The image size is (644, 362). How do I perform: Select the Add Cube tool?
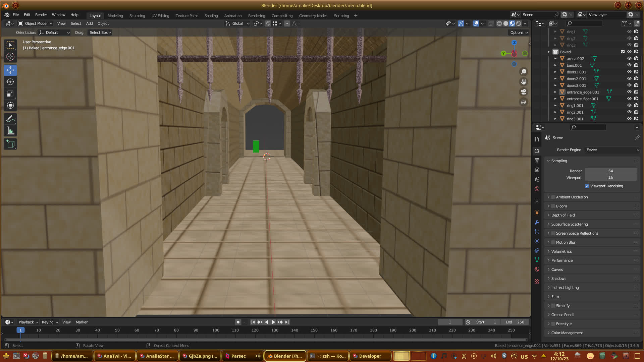pos(10,144)
